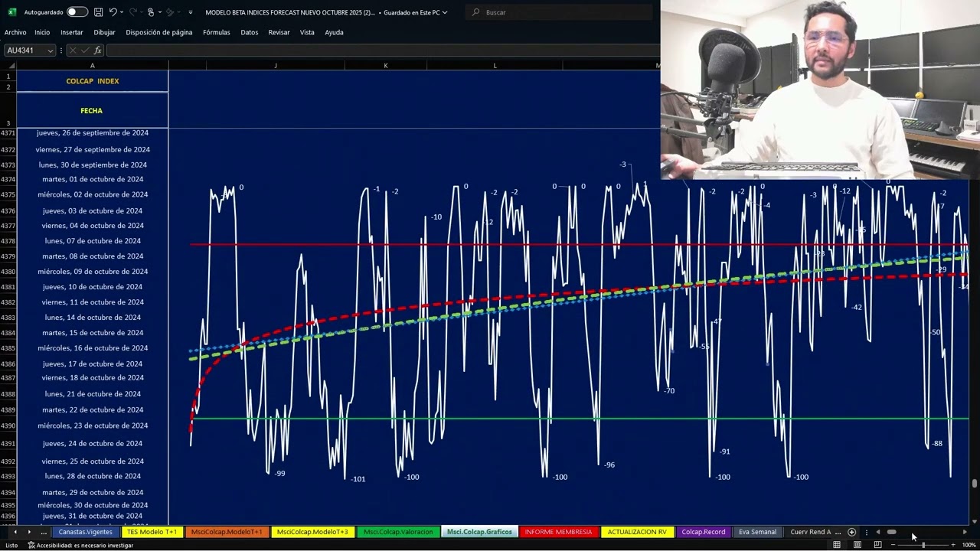Click the Excel app icon
980x551 pixels.
(x=11, y=12)
